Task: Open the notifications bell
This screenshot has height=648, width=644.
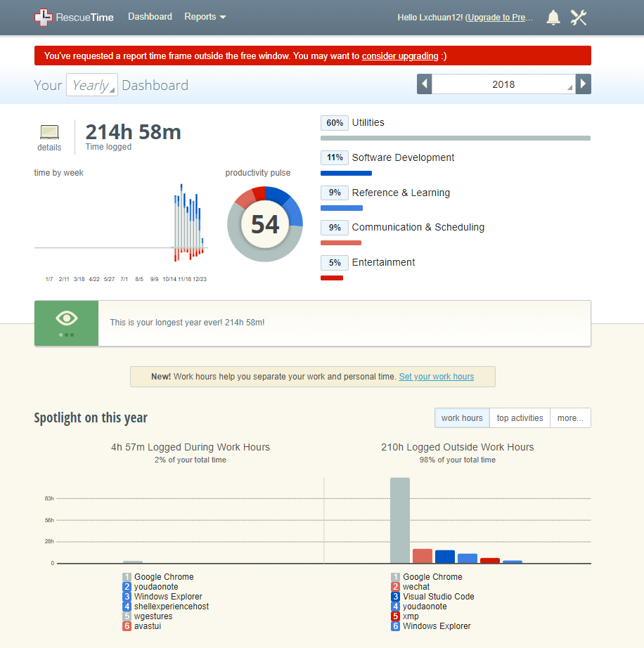Action: [553, 18]
